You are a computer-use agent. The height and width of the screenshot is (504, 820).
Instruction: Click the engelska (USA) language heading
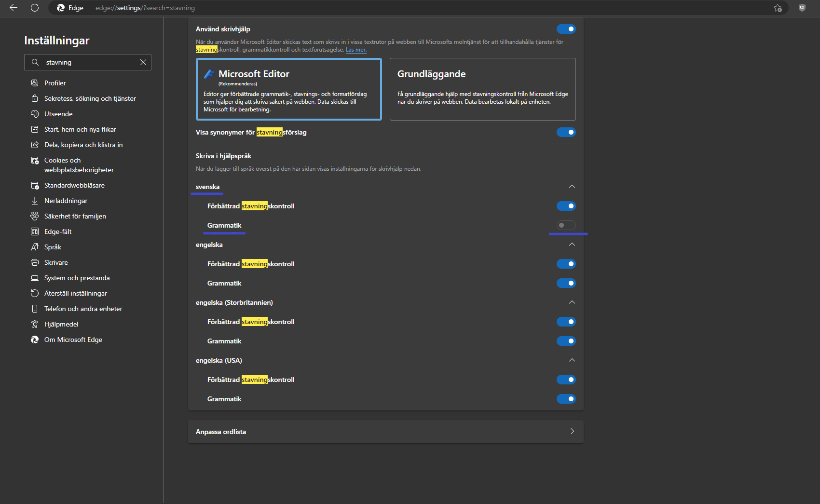pyautogui.click(x=219, y=360)
